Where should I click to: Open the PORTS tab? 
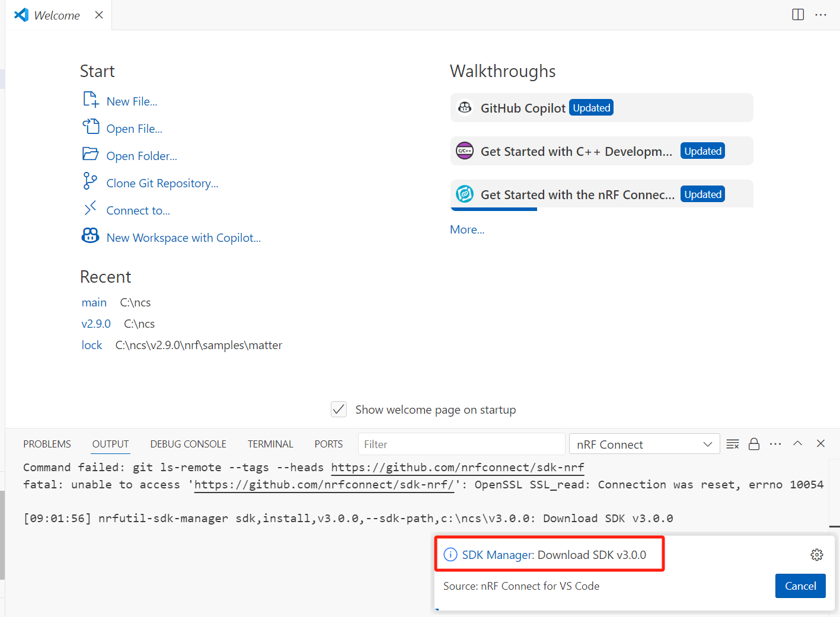click(x=328, y=444)
